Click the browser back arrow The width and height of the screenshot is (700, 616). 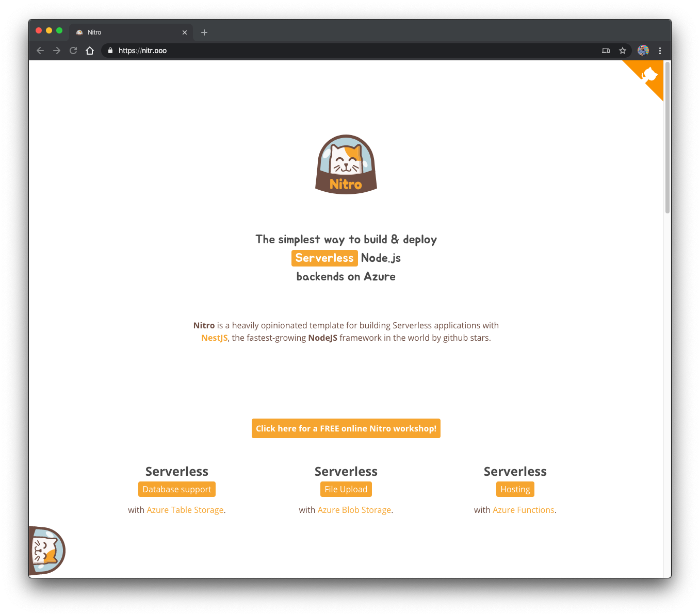pos(40,51)
